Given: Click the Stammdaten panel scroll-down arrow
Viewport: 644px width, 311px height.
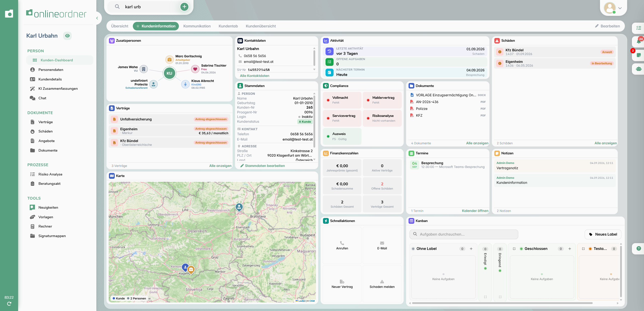Looking at the screenshot, I should click(x=314, y=159).
